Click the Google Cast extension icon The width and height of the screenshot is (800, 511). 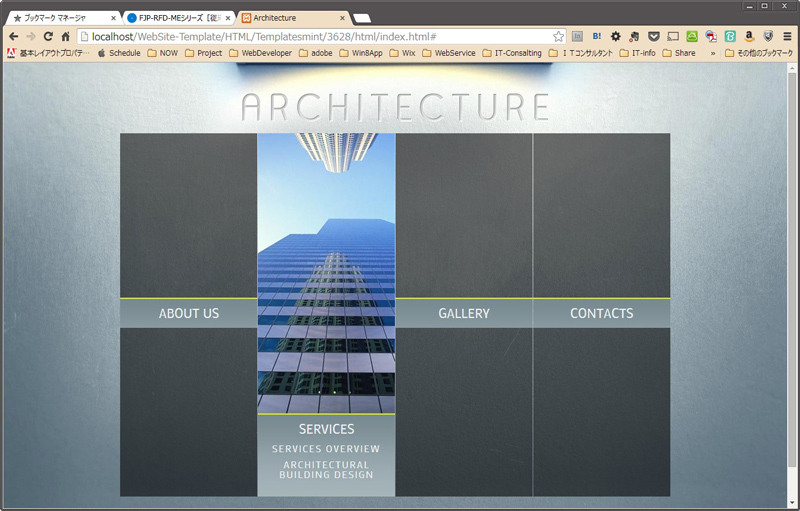673,36
